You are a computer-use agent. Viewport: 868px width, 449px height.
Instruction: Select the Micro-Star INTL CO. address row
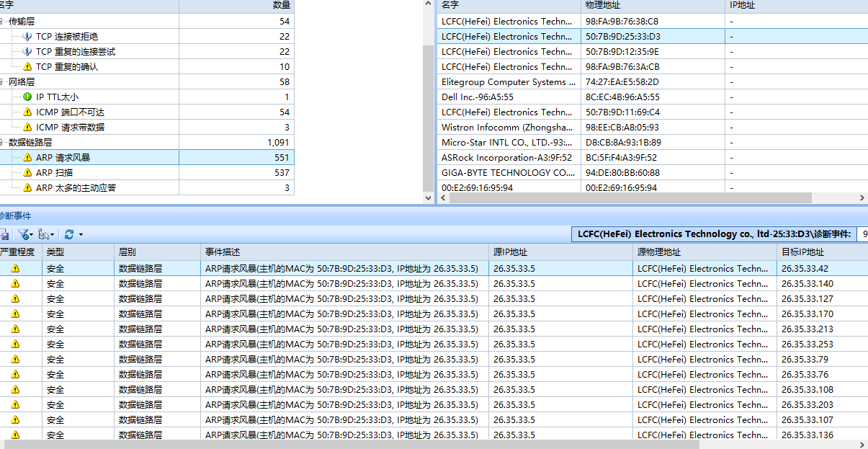pos(653,142)
